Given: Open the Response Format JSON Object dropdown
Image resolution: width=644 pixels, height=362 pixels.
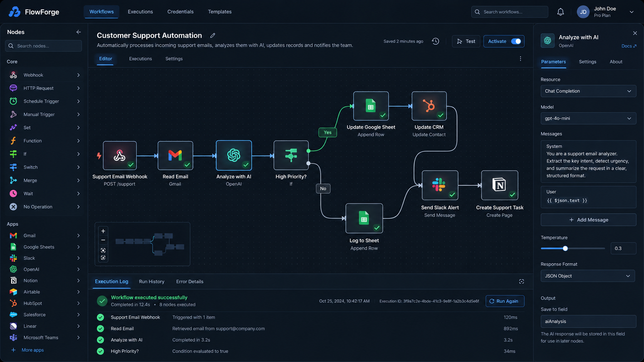Looking at the screenshot, I should tap(588, 276).
